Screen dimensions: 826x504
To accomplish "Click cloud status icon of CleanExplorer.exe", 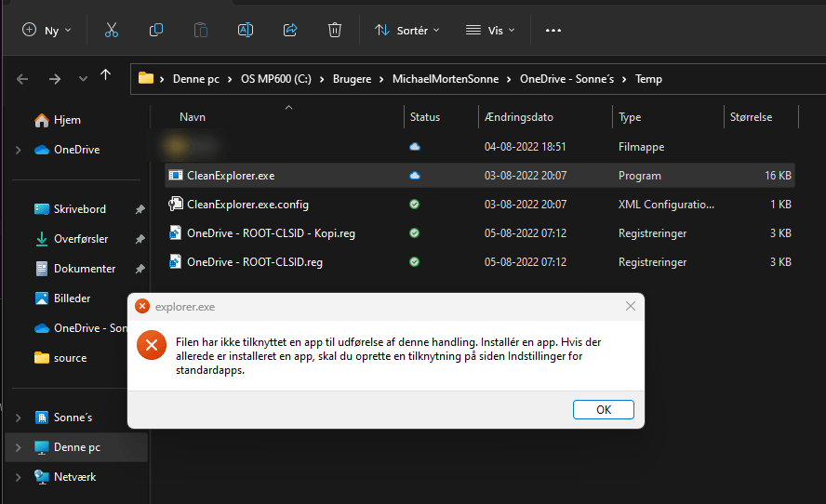I will point(415,176).
